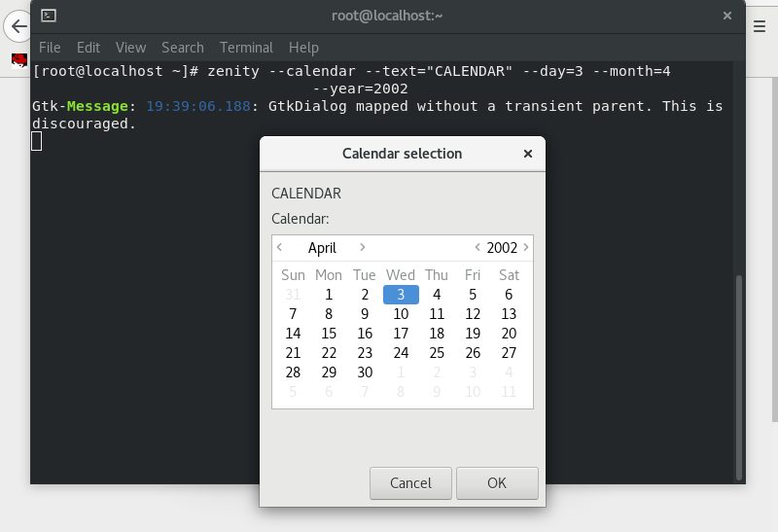
Task: Pick day 18 in calendar
Action: (437, 333)
